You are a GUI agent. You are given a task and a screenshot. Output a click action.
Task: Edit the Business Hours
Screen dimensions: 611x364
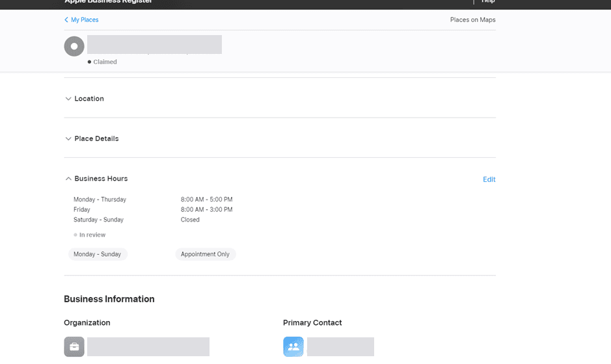click(x=489, y=179)
